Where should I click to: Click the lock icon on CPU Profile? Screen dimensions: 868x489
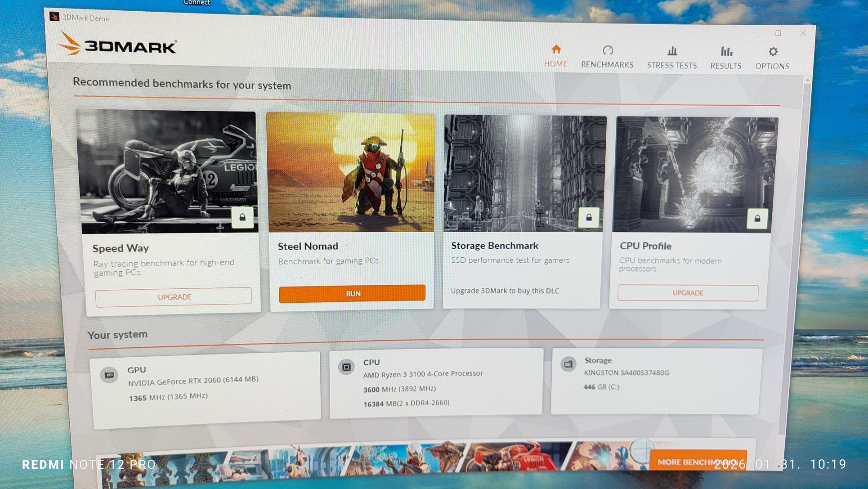[757, 219]
